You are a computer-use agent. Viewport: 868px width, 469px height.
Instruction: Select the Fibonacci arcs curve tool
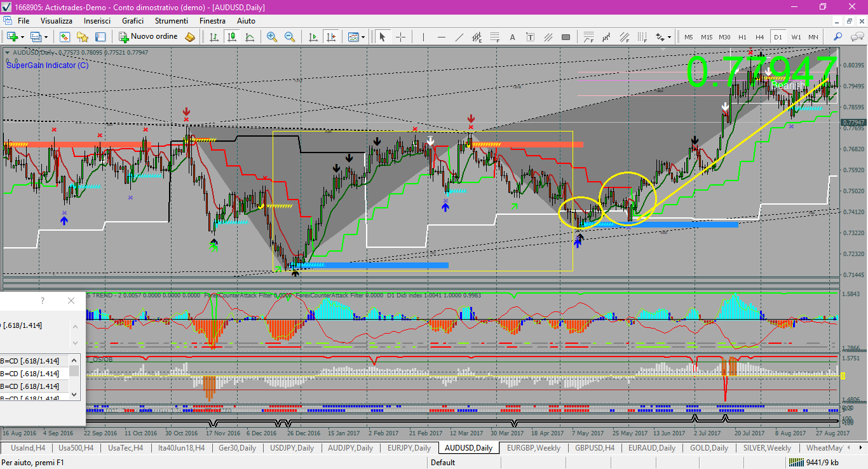588,37
